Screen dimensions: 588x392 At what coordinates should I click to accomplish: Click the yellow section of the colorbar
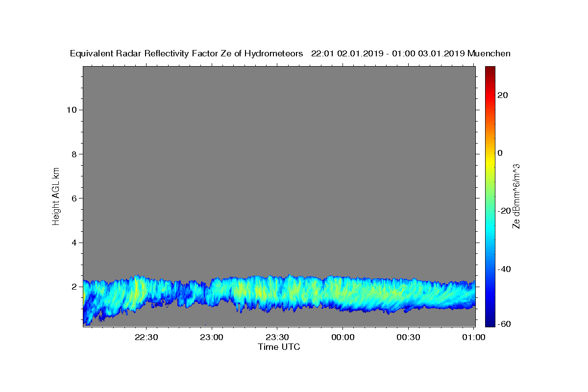pos(490,162)
